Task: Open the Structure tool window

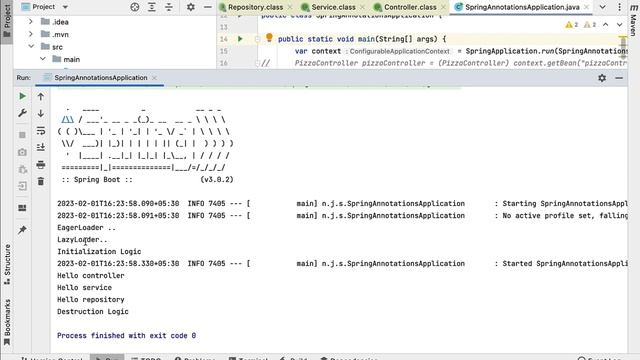Action: point(7,264)
